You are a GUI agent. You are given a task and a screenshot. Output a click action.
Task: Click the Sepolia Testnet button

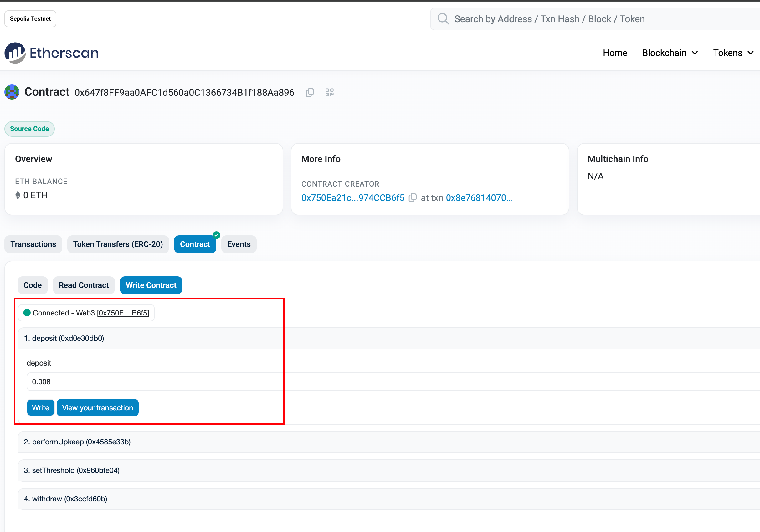[30, 19]
